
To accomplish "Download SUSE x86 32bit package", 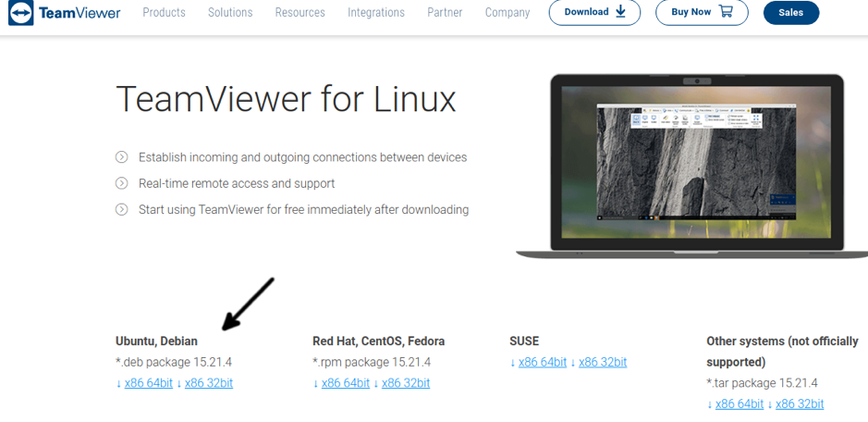I will tap(603, 362).
